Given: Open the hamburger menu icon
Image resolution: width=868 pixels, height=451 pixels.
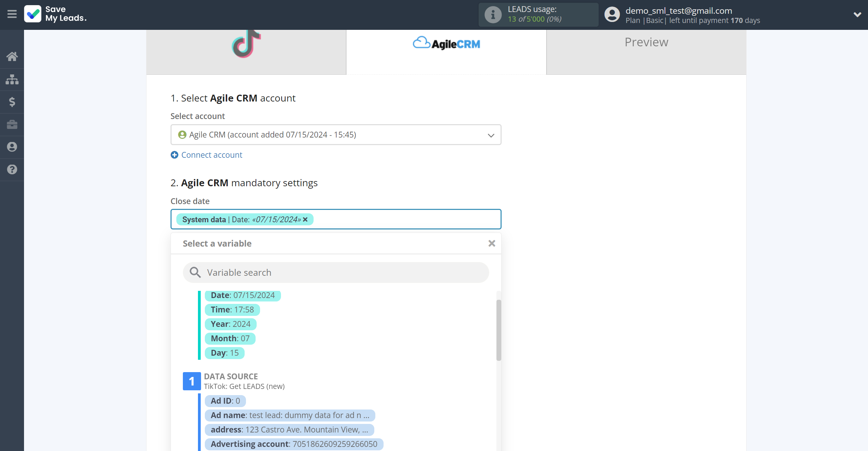Looking at the screenshot, I should (x=12, y=14).
